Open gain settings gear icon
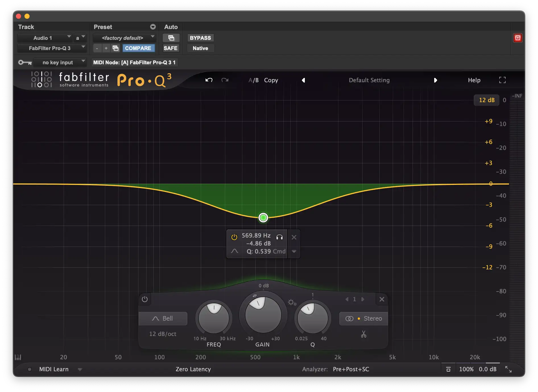The width and height of the screenshot is (538, 392). [292, 302]
